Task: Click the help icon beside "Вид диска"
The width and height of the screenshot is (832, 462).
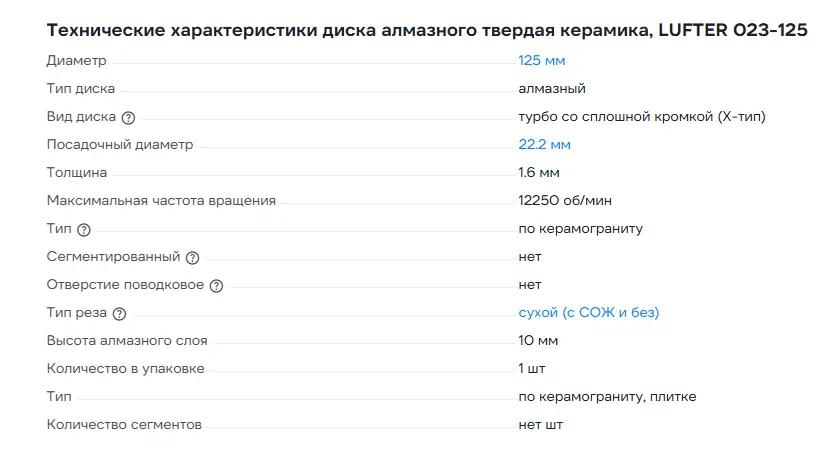Action: (x=128, y=117)
